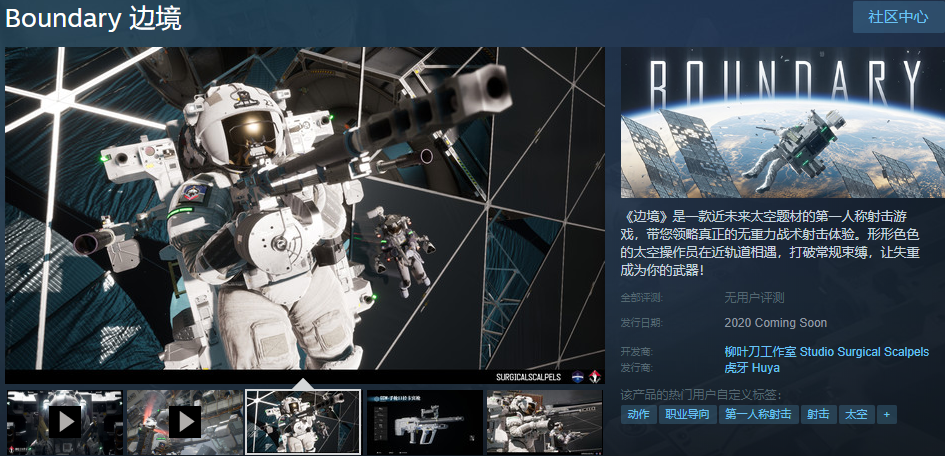Screen dimensions: 945x456
Task: Click the 该产品的热门用户自定义标签 heading
Action: click(700, 395)
